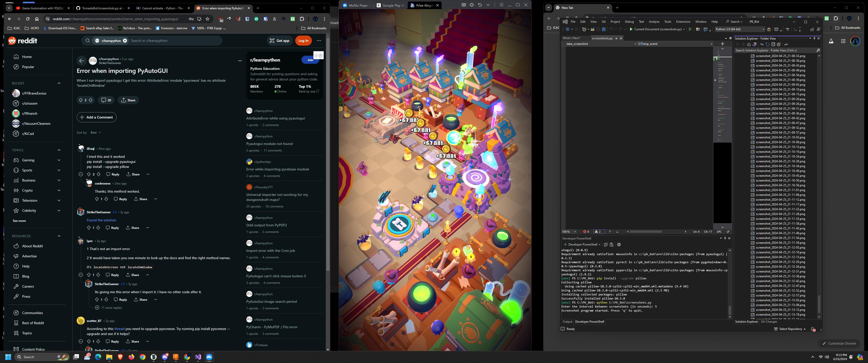
Task: Click the editor horizontal scrollbar thumb
Action: [646, 232]
